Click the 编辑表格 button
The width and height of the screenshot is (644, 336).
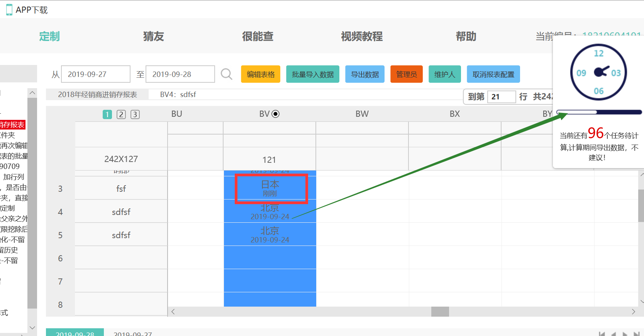point(261,74)
